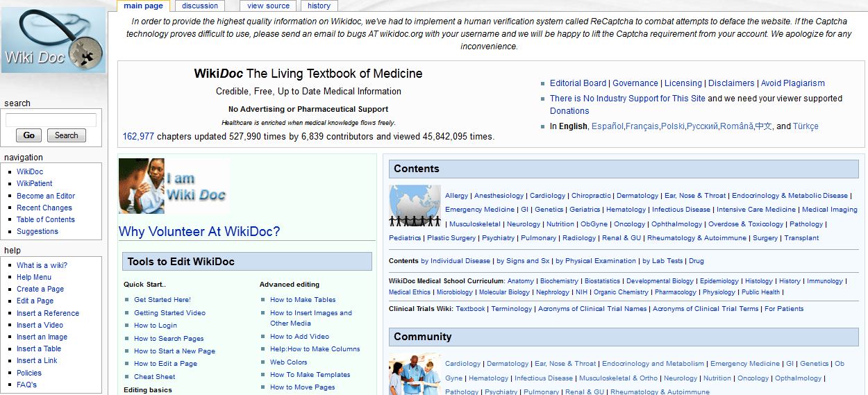Image resolution: width=868 pixels, height=395 pixels.
Task: Open the 162,977 chapters count link
Action: coord(138,137)
